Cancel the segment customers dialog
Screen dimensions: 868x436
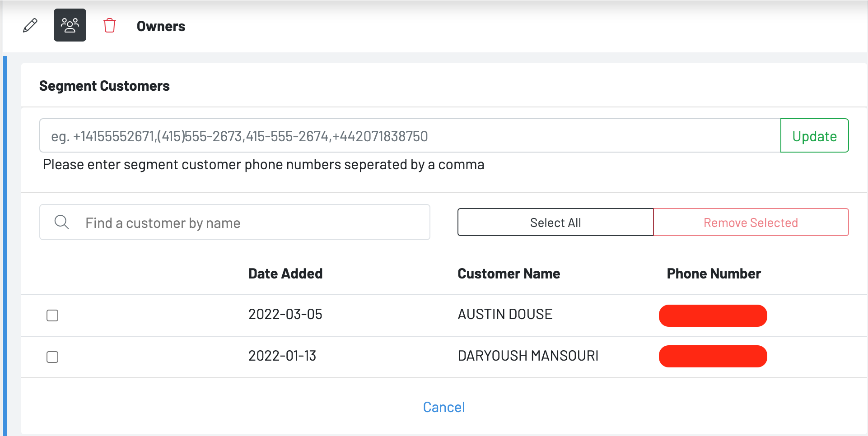click(443, 407)
